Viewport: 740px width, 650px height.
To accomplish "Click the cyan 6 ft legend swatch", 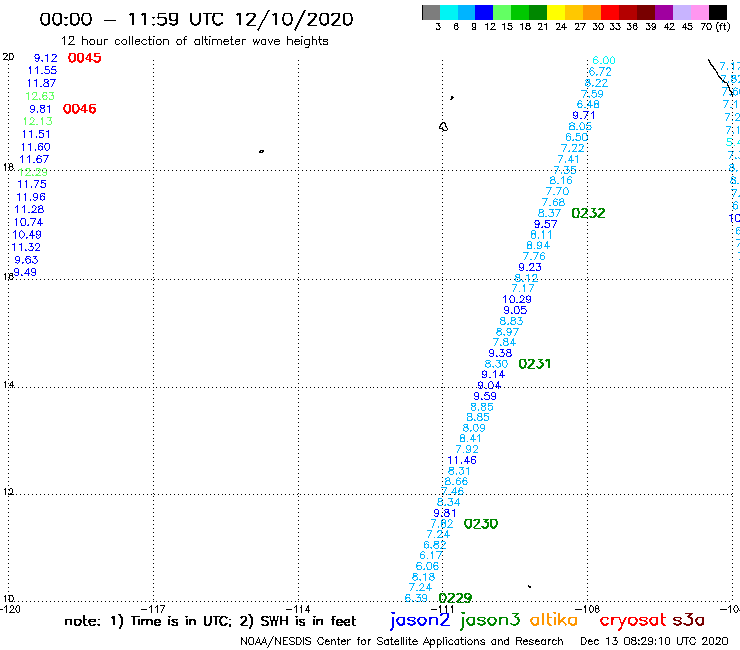I will point(449,12).
